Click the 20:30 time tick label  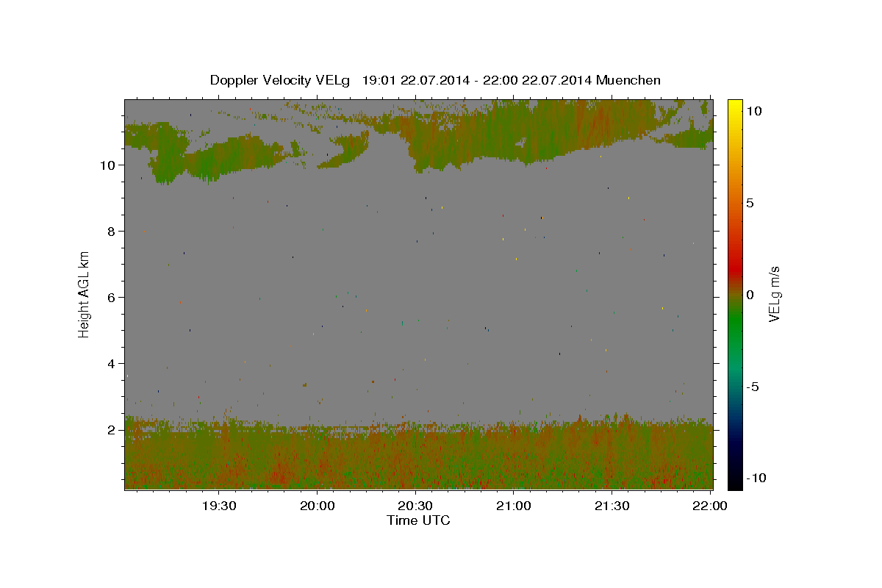coord(415,506)
